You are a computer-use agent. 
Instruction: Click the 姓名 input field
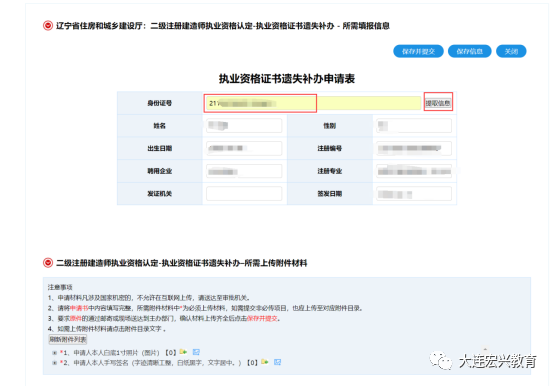[244, 126]
